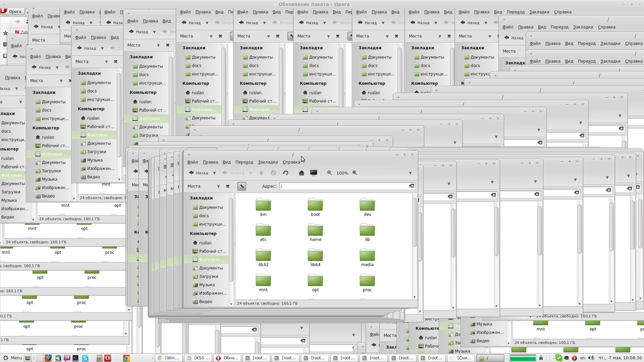Open toolbar overflow arrow in frontmost window
This screenshot has width=644, height=362.
412,173
